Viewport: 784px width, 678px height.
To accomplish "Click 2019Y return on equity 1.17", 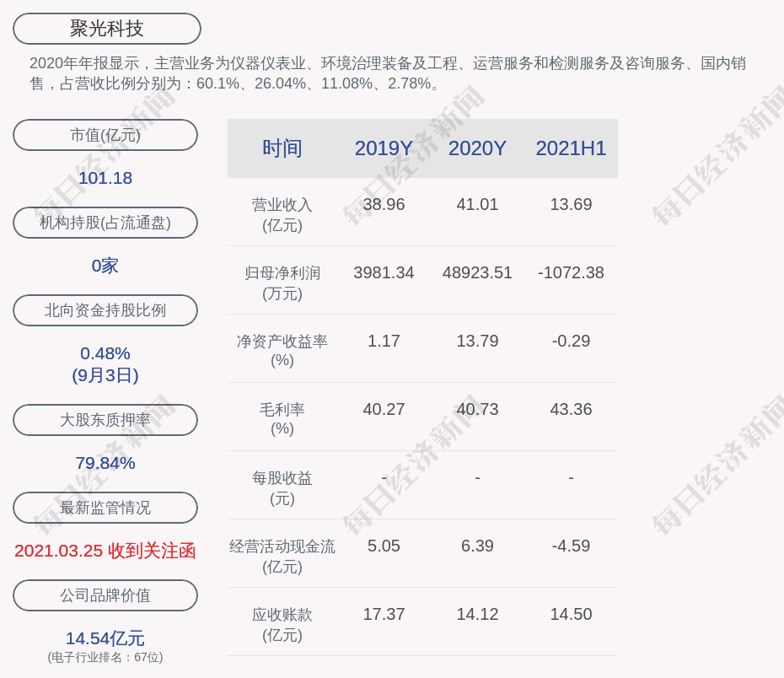I will click(x=384, y=341).
